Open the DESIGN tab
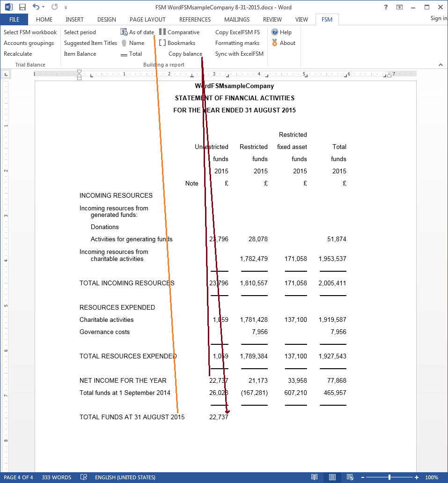The image size is (448, 483). pyautogui.click(x=107, y=19)
